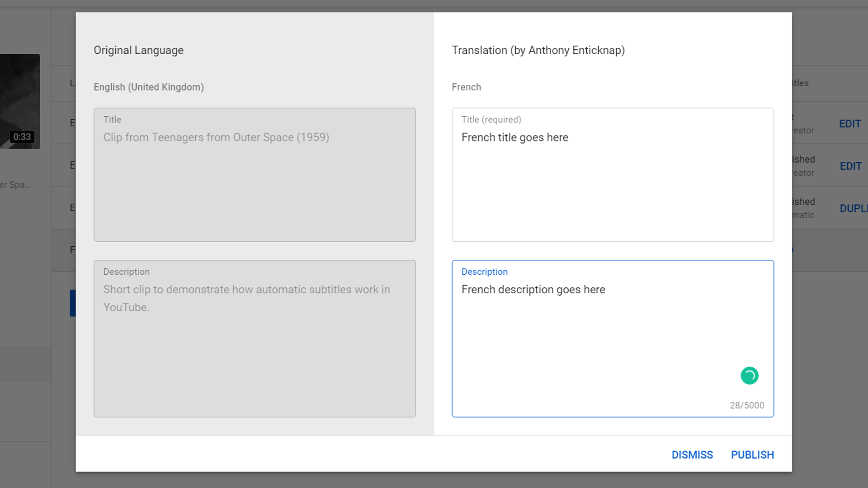868x488 pixels.
Task: Click the 'French' language label
Action: [x=466, y=87]
